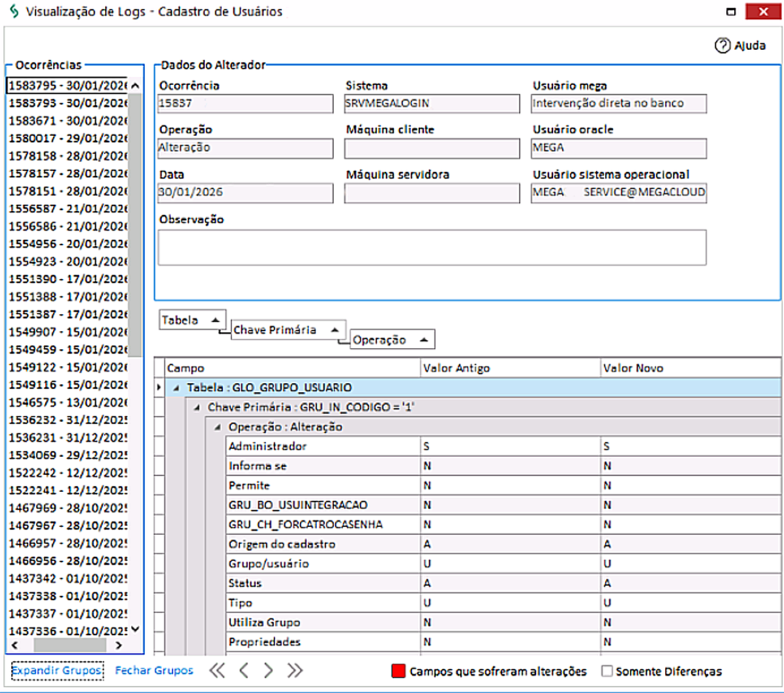Go to first record with double-left arrow
The height and width of the screenshot is (693, 784).
point(217,670)
